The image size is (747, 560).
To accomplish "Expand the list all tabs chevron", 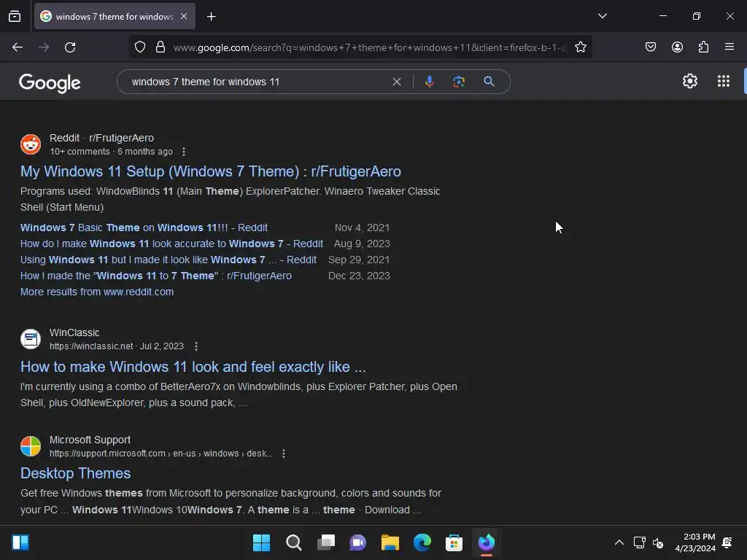I will coord(602,16).
